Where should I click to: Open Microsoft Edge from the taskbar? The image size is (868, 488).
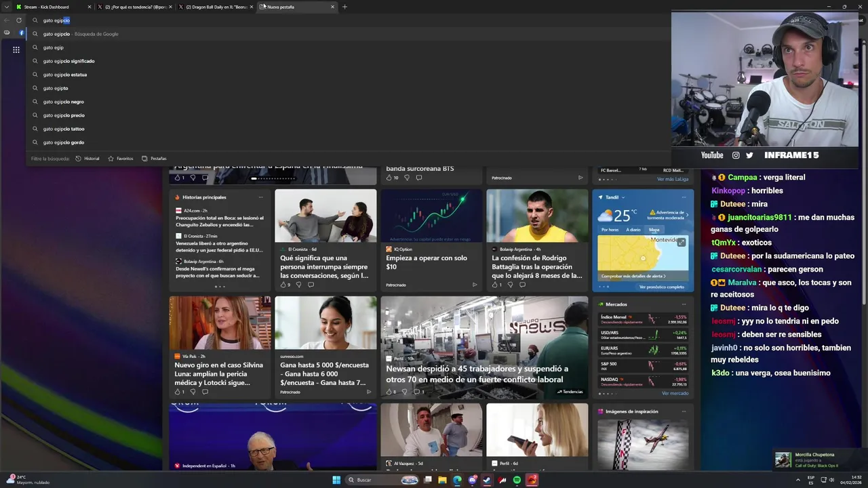coord(457,480)
